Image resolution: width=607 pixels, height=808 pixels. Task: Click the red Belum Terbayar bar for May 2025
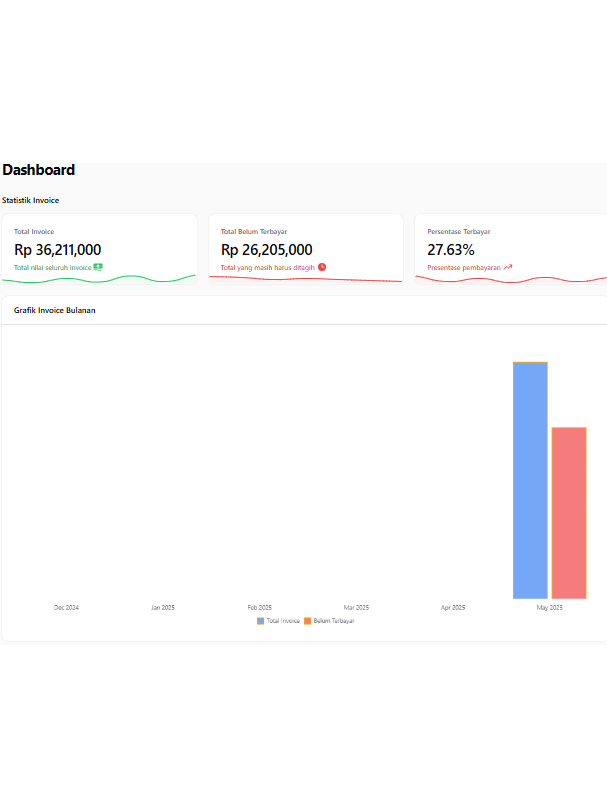pos(568,512)
